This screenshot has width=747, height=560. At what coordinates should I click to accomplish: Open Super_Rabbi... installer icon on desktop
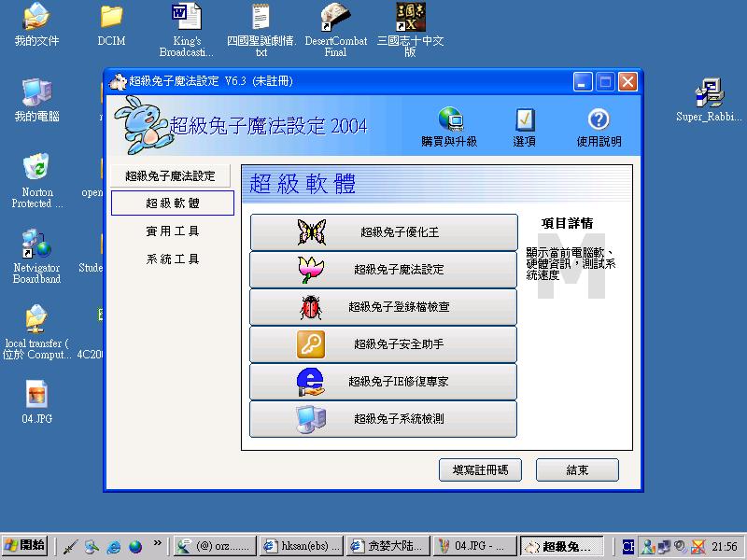click(x=709, y=100)
